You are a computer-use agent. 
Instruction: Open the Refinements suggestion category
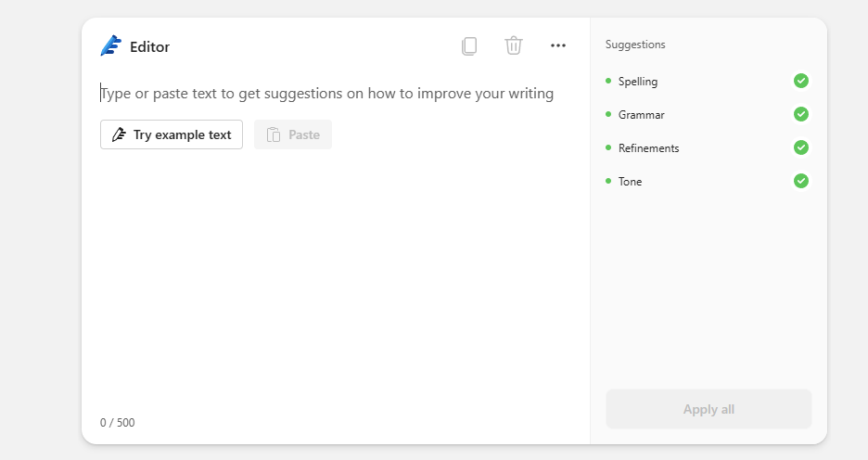tap(648, 148)
